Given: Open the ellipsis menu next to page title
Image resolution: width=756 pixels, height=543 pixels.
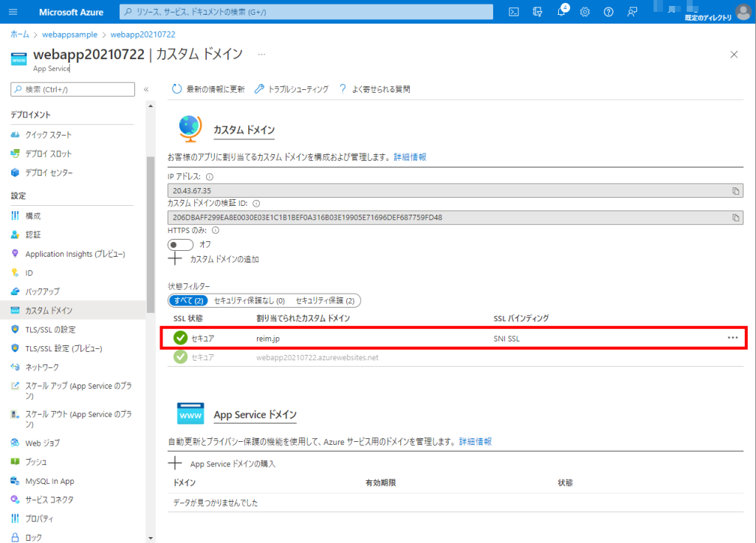Looking at the screenshot, I should point(261,55).
